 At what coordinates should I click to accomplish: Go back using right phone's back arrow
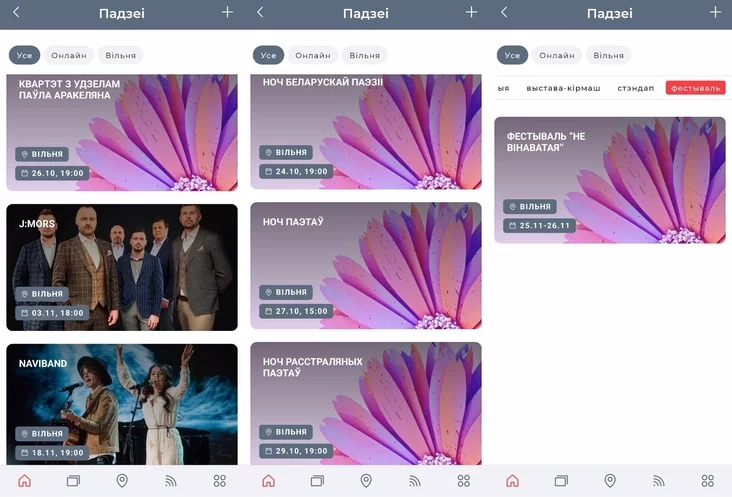[x=504, y=12]
